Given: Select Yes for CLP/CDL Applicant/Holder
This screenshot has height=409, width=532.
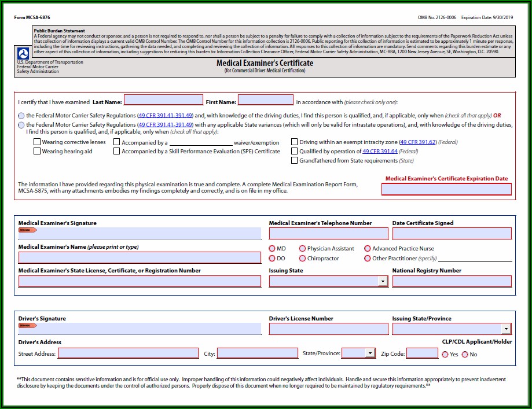Looking at the screenshot, I should tap(445, 354).
